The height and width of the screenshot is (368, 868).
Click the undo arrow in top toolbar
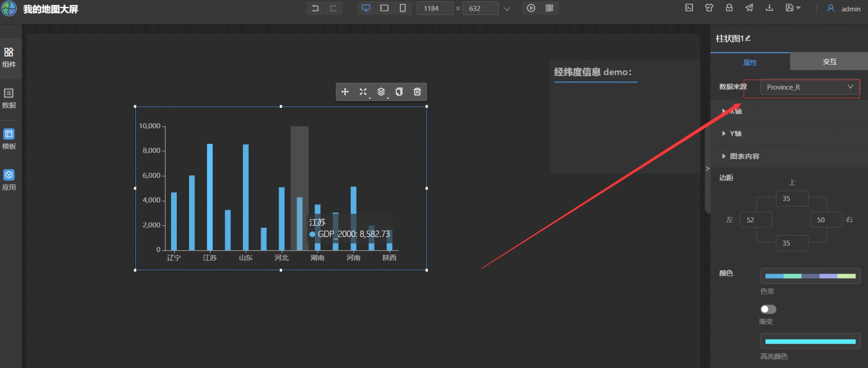[x=315, y=8]
